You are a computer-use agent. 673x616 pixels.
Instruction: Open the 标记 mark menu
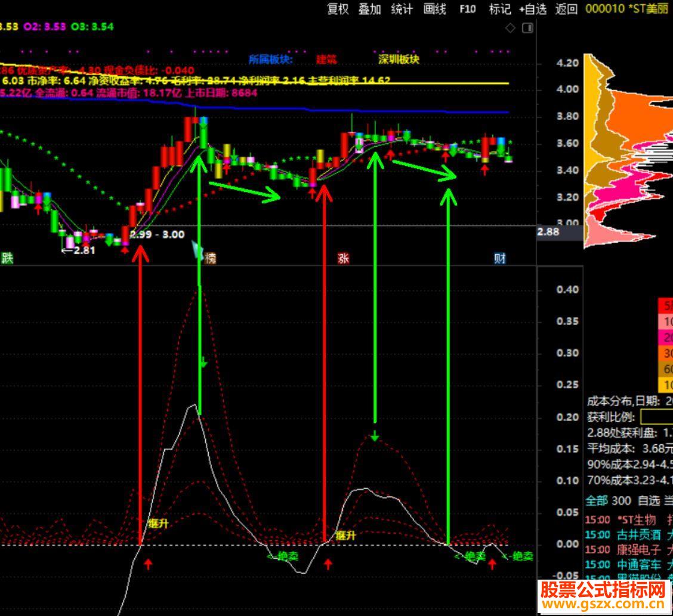(500, 9)
